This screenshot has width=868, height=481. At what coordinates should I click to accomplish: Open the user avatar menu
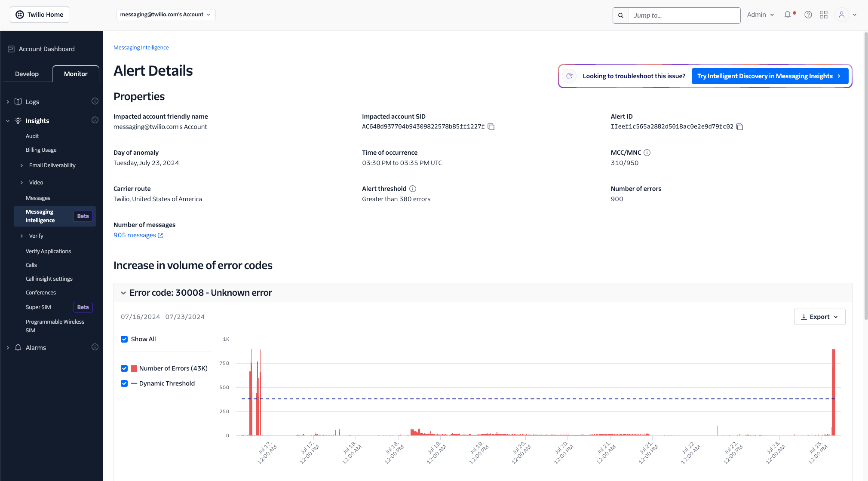tap(841, 14)
